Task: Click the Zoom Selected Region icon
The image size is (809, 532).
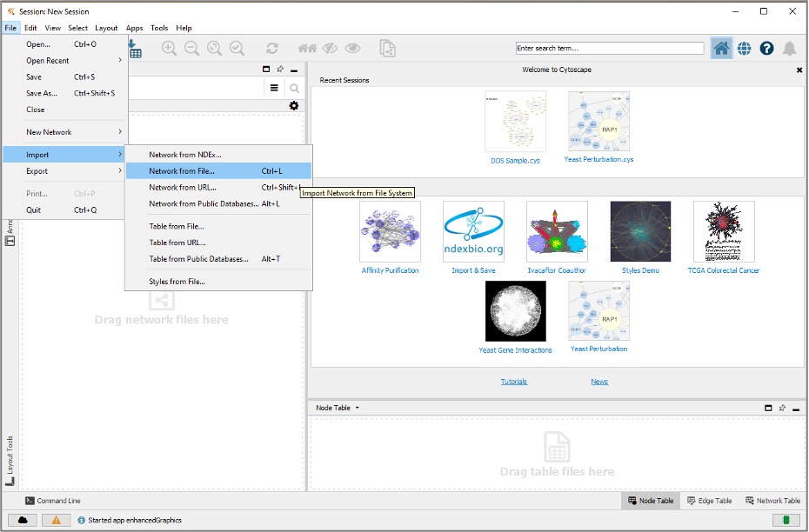Action: click(237, 49)
